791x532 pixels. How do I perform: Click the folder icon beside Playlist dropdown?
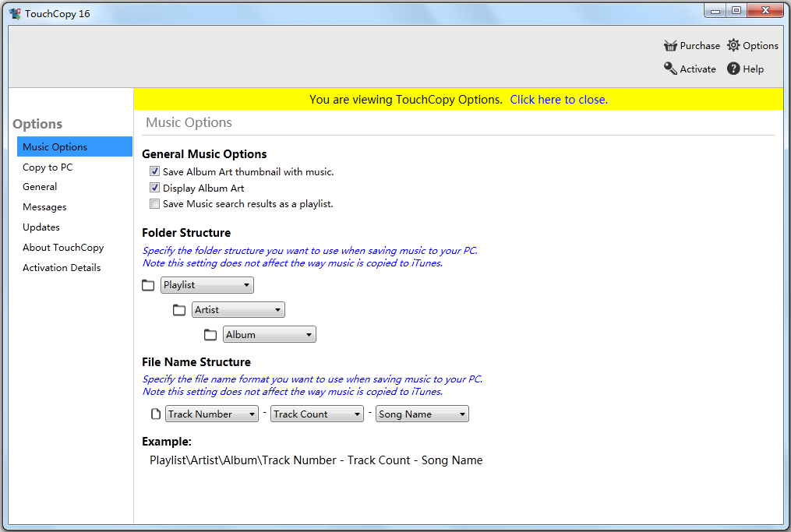148,285
